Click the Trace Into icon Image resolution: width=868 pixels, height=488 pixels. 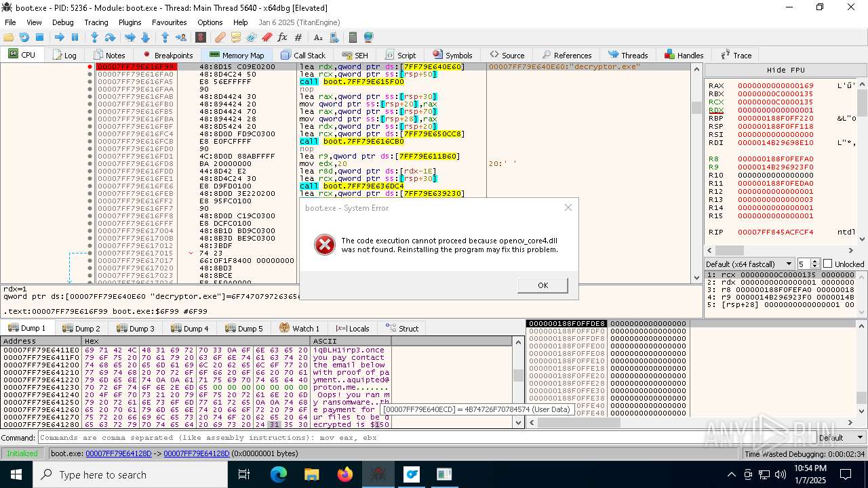(x=130, y=37)
